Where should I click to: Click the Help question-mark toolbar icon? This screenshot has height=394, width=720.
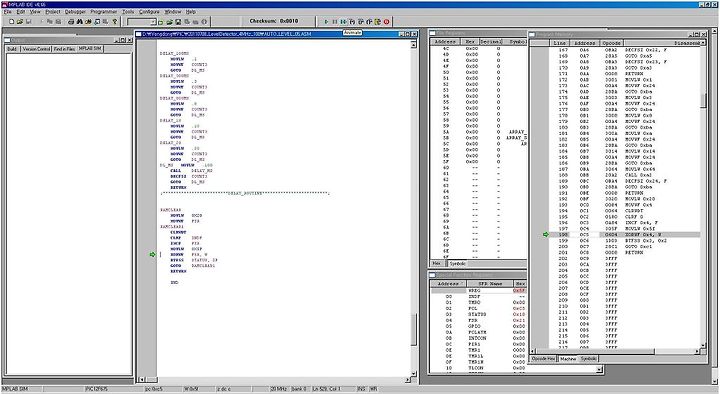(x=115, y=22)
